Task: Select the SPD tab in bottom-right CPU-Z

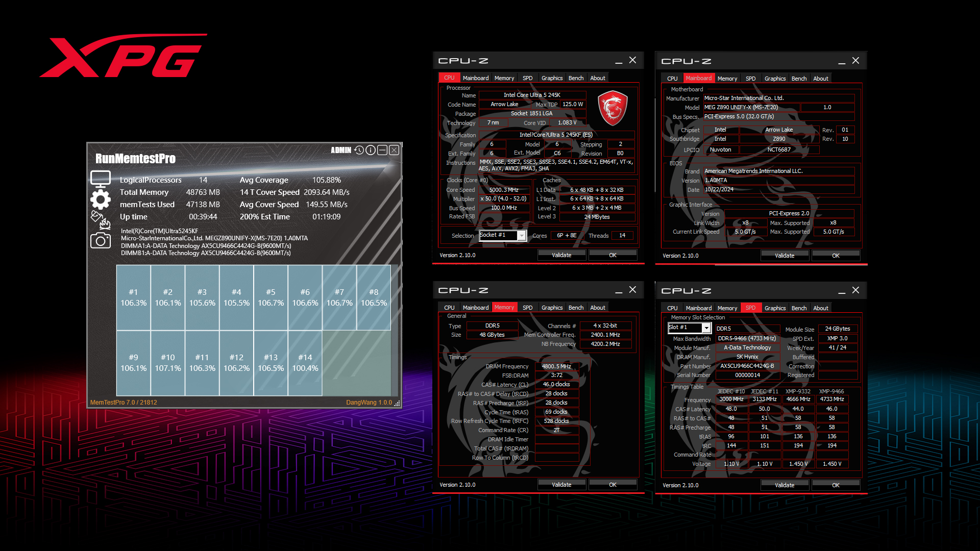Action: (750, 308)
